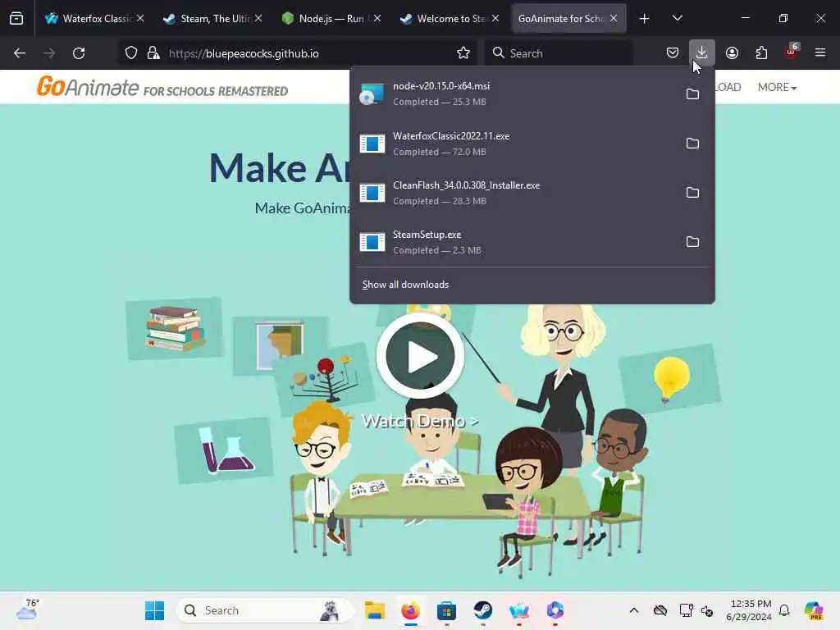Play the Watch Demo video

421,356
